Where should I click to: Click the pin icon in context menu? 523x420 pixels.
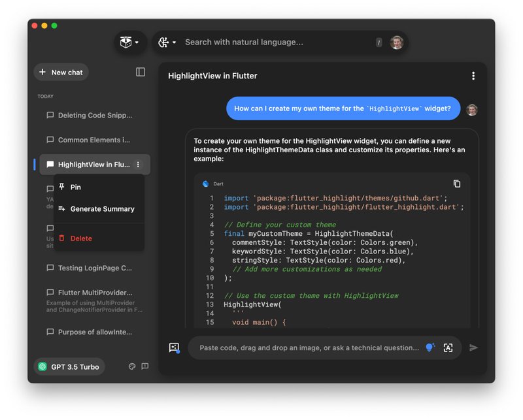[x=61, y=187]
